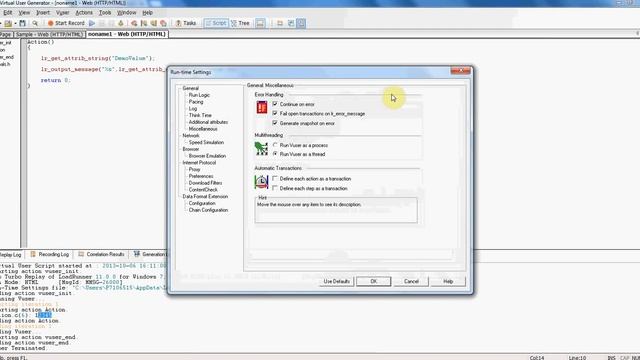The height and width of the screenshot is (360, 640).
Task: Click the Tasks toolbar button
Action: [x=186, y=23]
